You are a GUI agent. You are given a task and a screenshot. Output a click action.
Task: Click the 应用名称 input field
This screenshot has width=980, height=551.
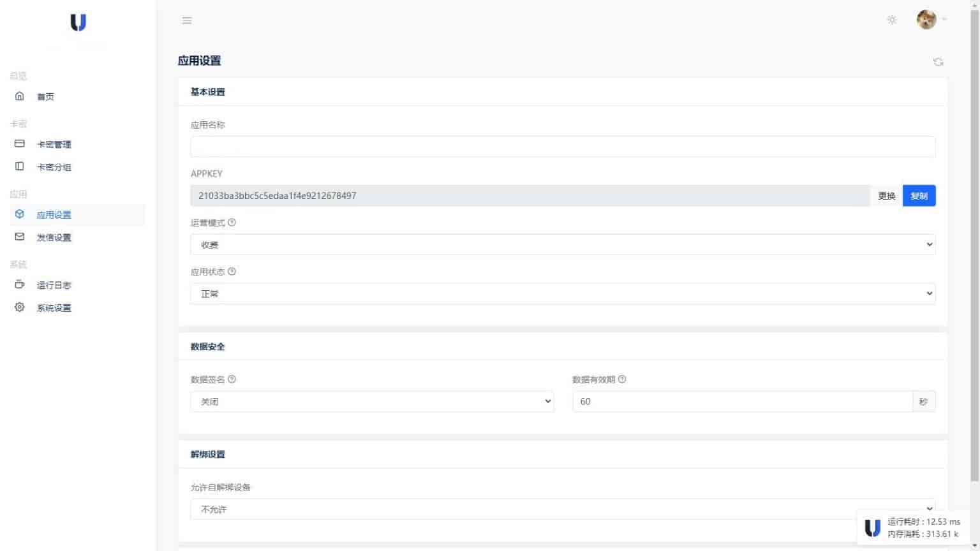(x=563, y=147)
